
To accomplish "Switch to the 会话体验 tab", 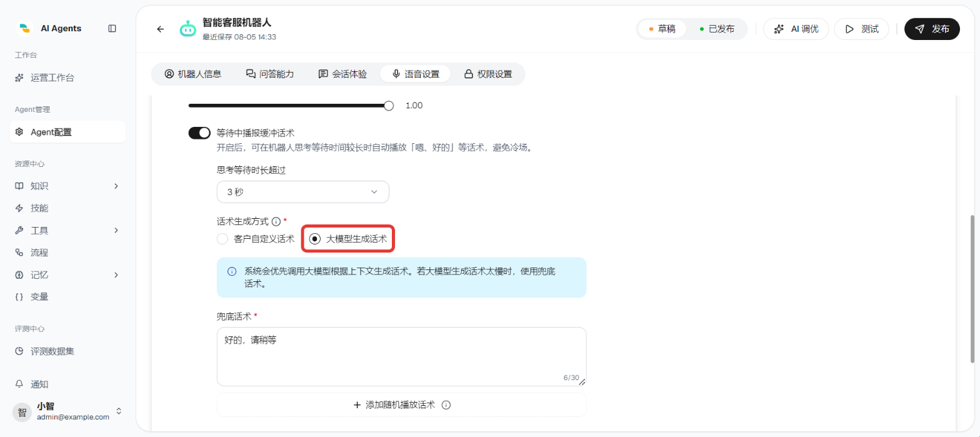I will (x=342, y=74).
